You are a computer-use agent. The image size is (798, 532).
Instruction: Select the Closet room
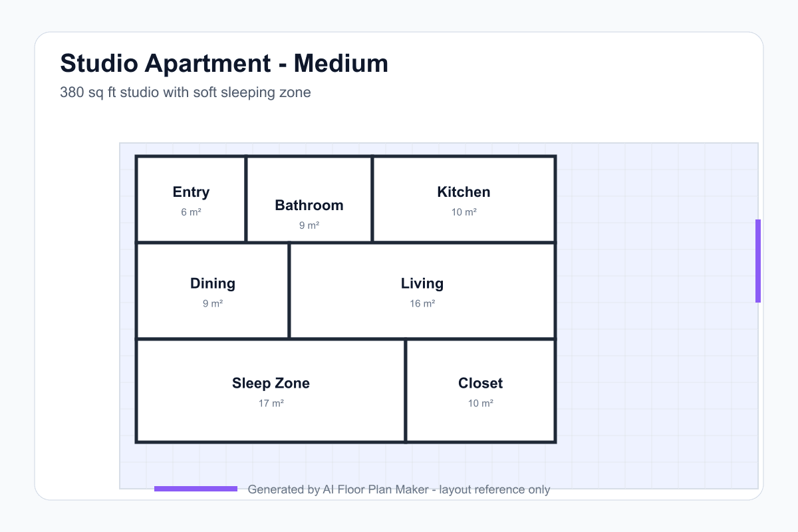point(480,390)
